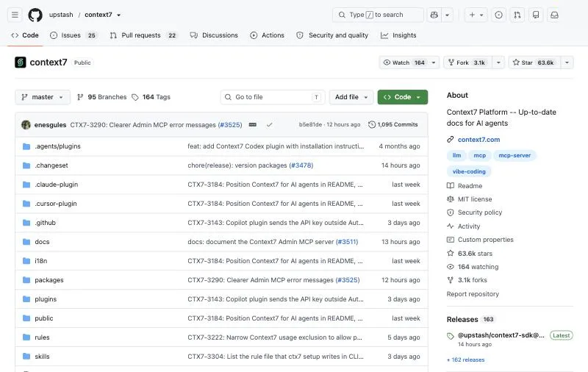Open the master branch selector
Image resolution: width=588 pixels, height=372 pixels.
pyautogui.click(x=43, y=97)
